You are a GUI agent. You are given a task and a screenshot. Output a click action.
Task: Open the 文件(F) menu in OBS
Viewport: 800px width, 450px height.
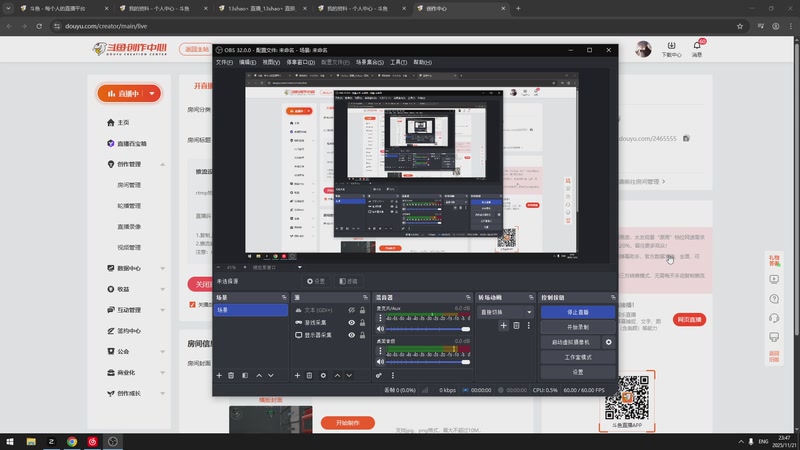[224, 62]
